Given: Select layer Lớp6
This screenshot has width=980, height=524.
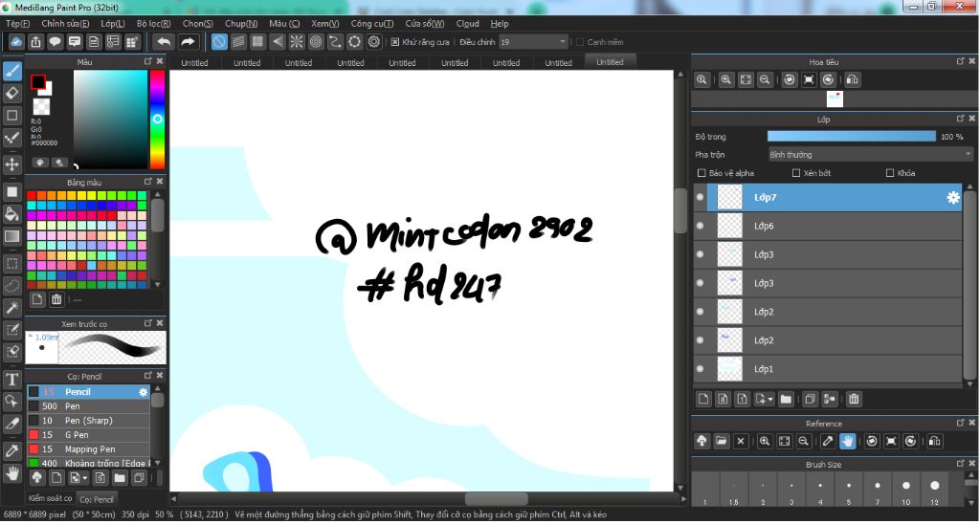Looking at the screenshot, I should tap(828, 226).
